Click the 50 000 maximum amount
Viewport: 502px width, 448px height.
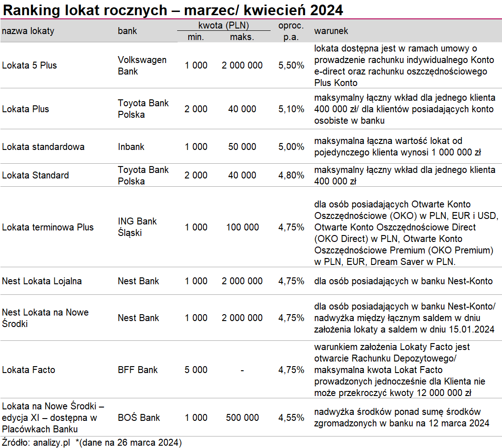(x=242, y=147)
